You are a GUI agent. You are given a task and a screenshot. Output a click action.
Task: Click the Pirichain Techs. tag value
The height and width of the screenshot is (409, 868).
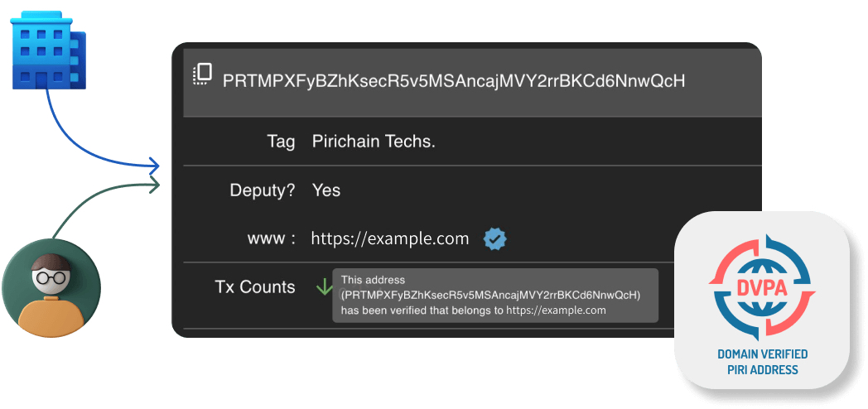(x=374, y=142)
